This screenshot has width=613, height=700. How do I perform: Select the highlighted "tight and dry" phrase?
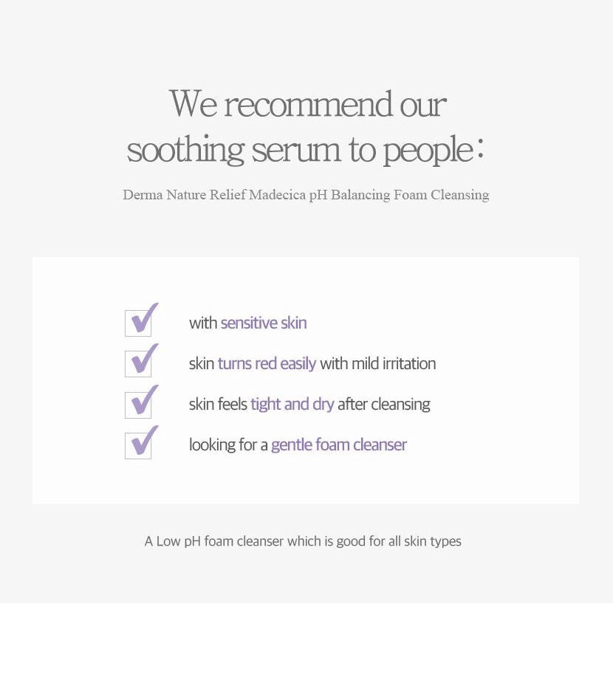point(292,404)
